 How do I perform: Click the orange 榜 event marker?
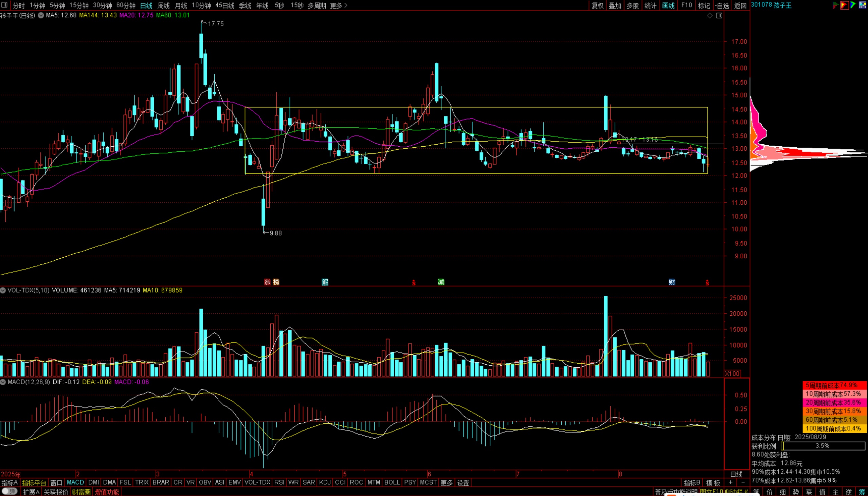276,282
